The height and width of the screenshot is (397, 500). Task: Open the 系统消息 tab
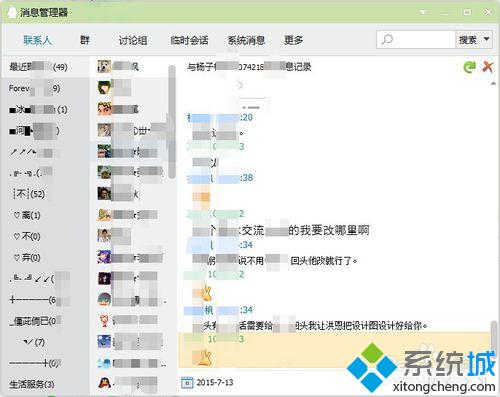click(x=246, y=40)
